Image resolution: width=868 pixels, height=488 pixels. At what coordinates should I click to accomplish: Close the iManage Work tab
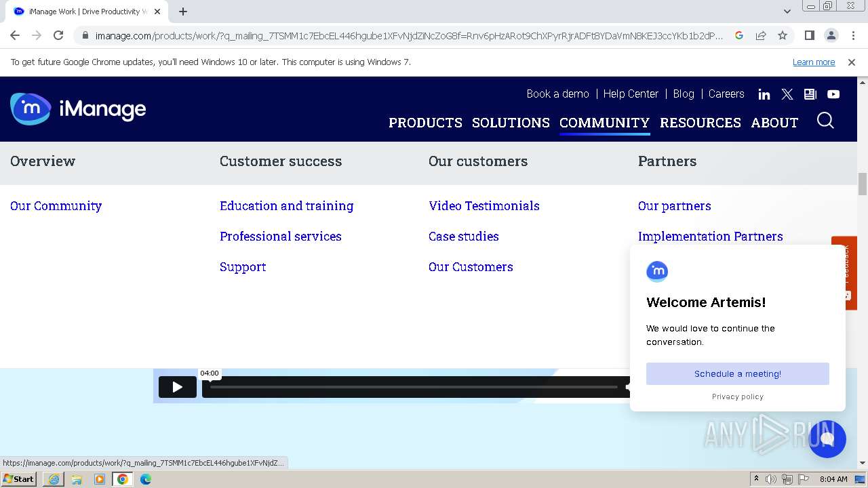pos(157,12)
